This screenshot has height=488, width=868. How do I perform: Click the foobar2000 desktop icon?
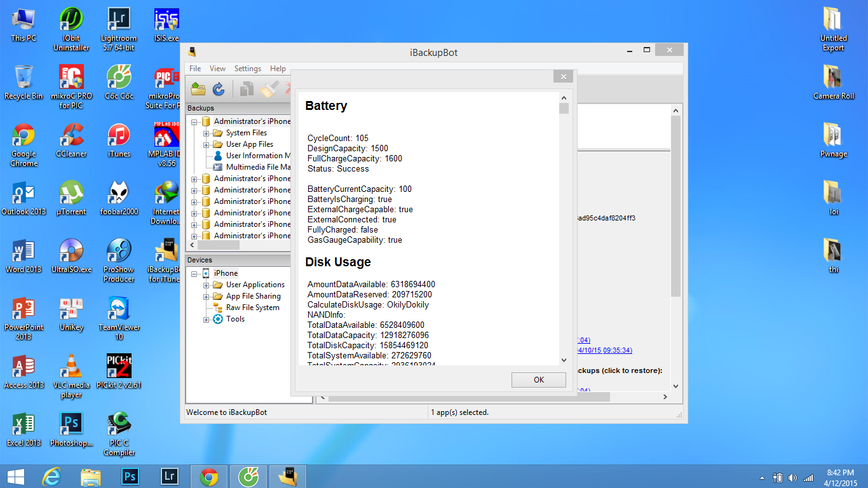(119, 198)
